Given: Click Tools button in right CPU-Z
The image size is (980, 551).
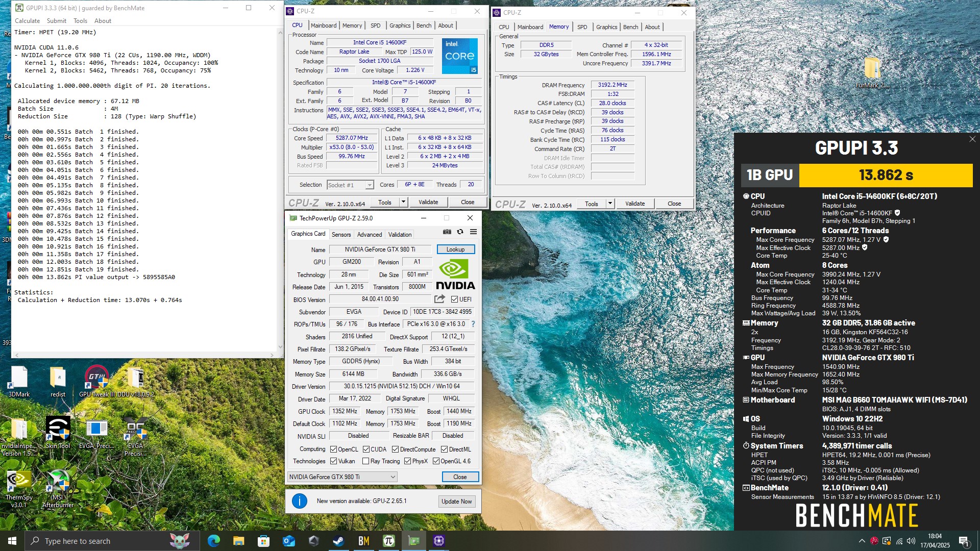Looking at the screenshot, I should coord(591,204).
